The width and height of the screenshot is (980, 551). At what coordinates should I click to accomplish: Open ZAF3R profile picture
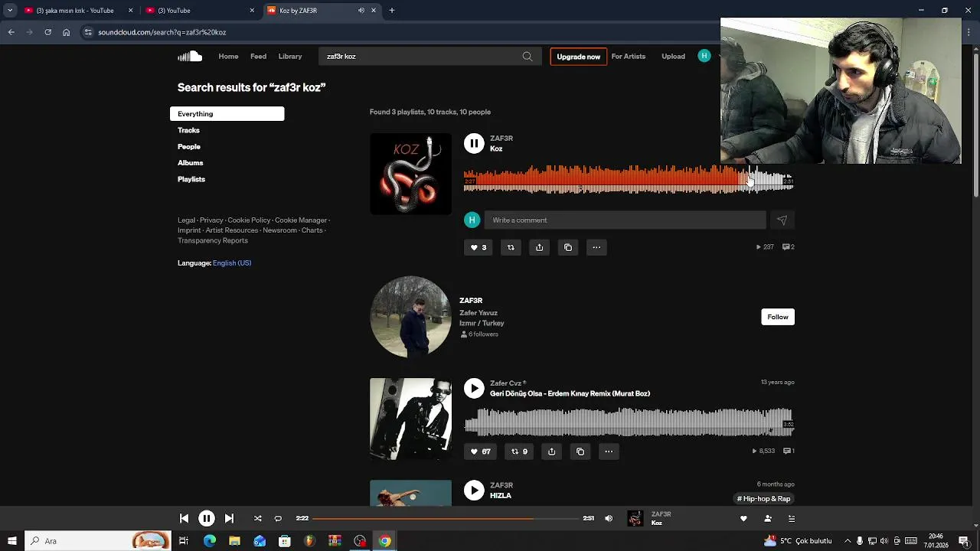pyautogui.click(x=410, y=317)
